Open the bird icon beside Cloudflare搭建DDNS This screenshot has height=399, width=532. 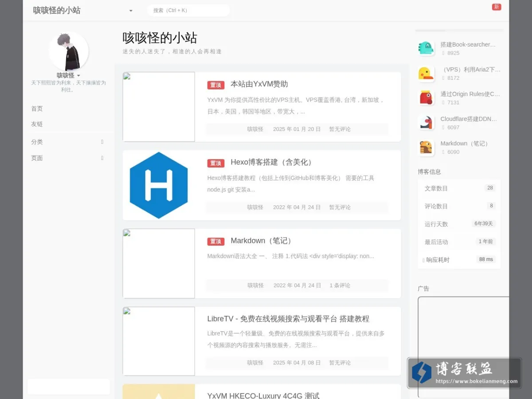click(x=426, y=122)
